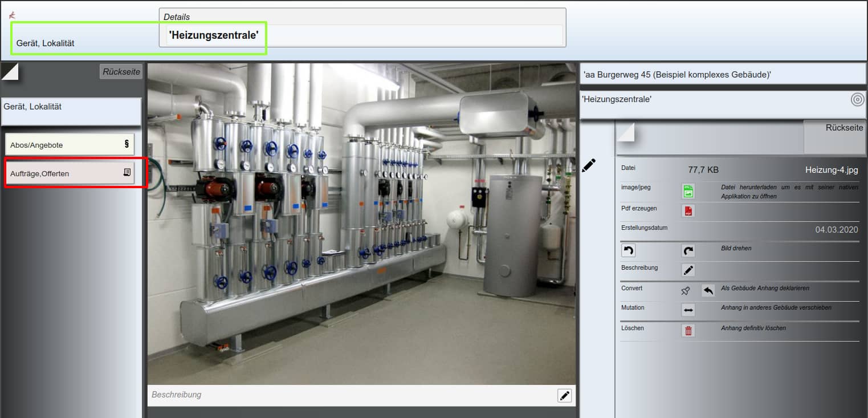Image resolution: width=868 pixels, height=418 pixels.
Task: Click the large pencil icon left of file panel
Action: click(x=589, y=166)
